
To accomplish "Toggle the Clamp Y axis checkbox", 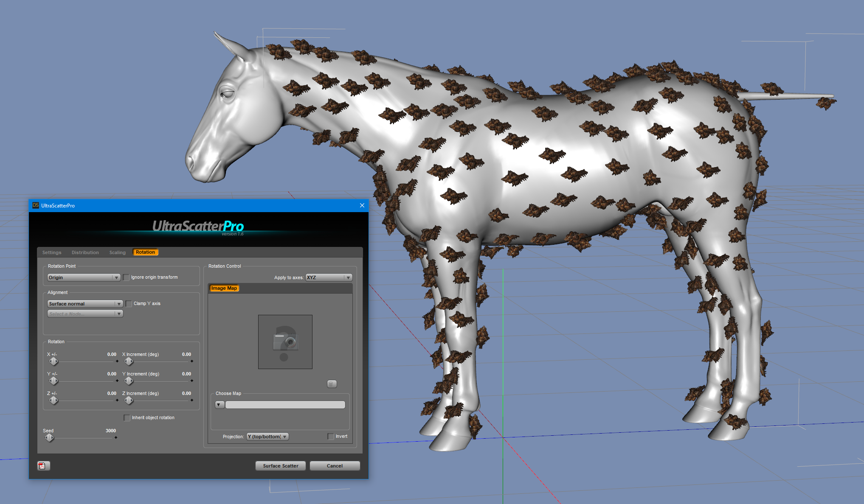I will [129, 304].
